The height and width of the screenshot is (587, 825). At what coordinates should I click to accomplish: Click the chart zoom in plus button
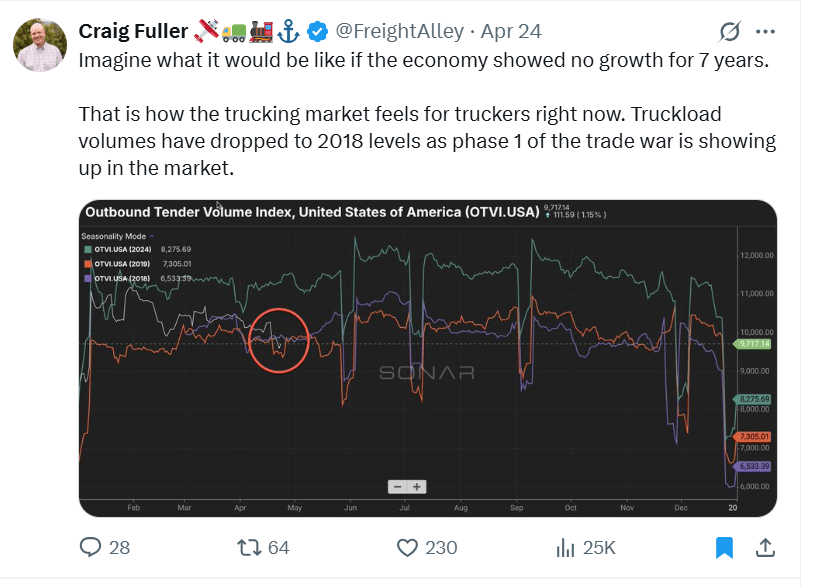pyautogui.click(x=417, y=487)
